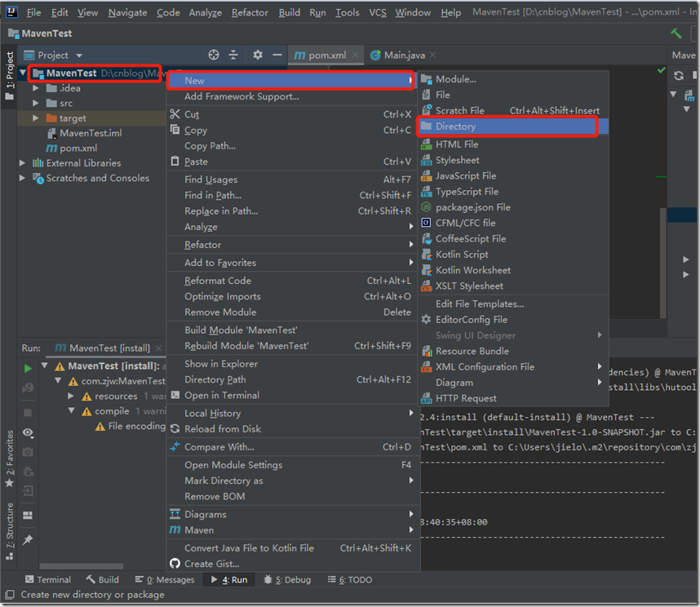Open the 5: Debug tool window
Screen dimensions: 700x607
287,580
